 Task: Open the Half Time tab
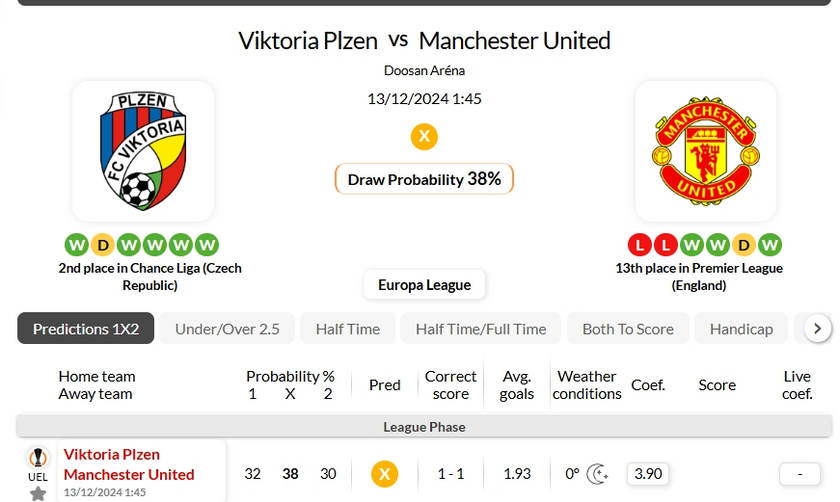pyautogui.click(x=348, y=328)
